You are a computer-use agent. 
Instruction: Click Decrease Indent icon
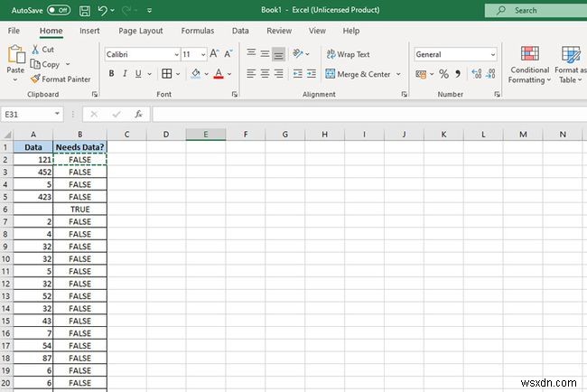tap(298, 74)
